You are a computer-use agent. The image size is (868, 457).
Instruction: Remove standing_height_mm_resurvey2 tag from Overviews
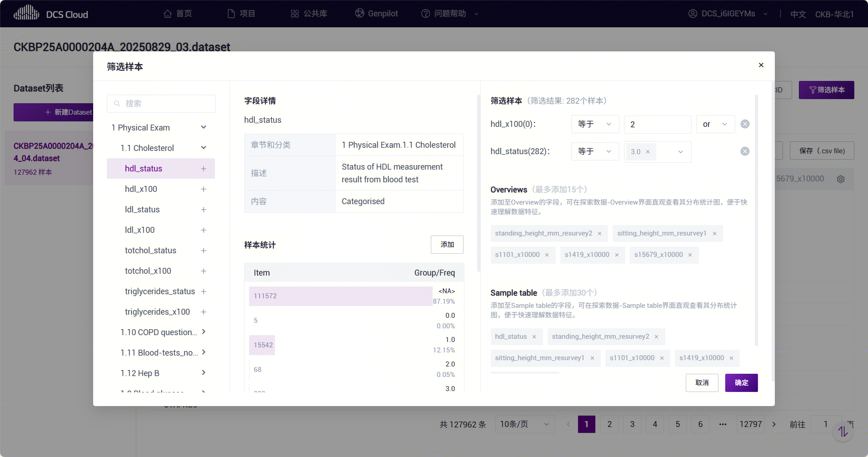pyautogui.click(x=599, y=234)
